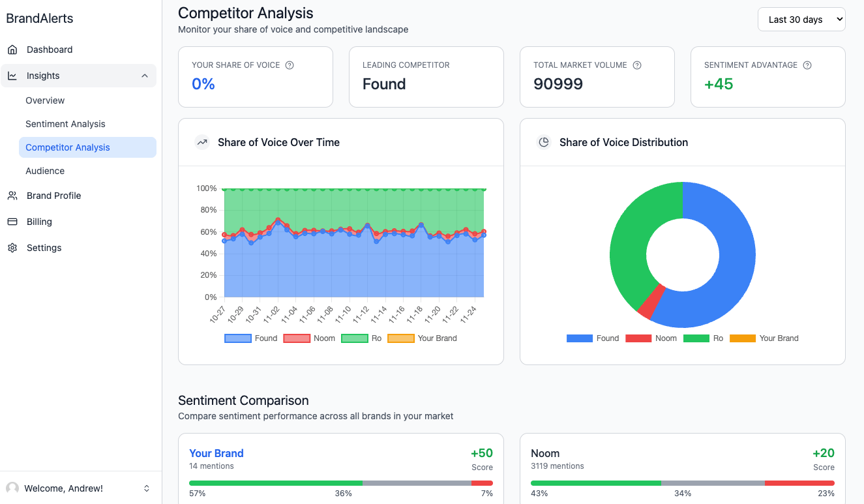Image resolution: width=864 pixels, height=504 pixels.
Task: Click the Dashboard home icon
Action: click(12, 50)
